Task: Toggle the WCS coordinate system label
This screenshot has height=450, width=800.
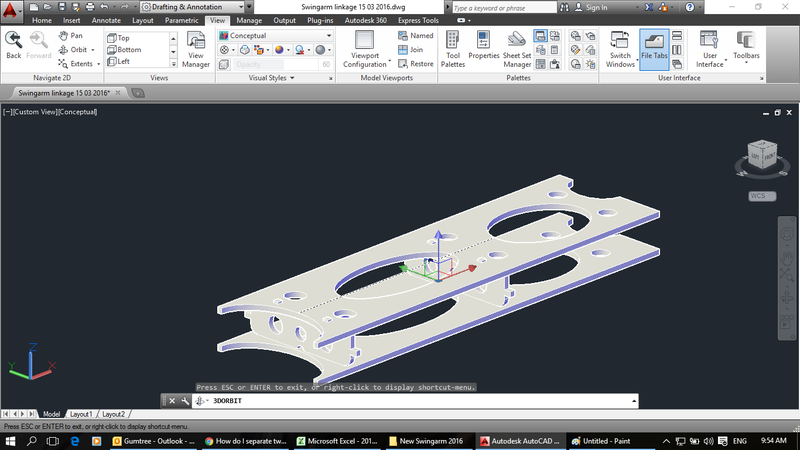Action: [x=760, y=196]
